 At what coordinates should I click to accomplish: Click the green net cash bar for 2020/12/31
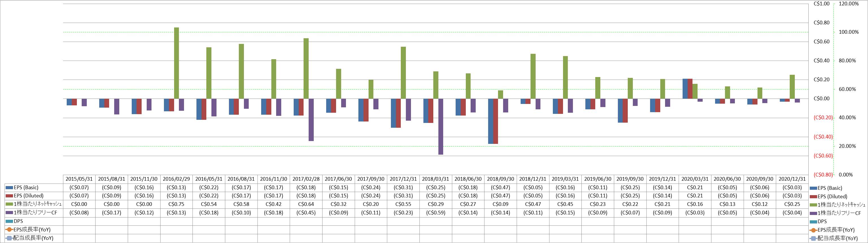(792, 87)
